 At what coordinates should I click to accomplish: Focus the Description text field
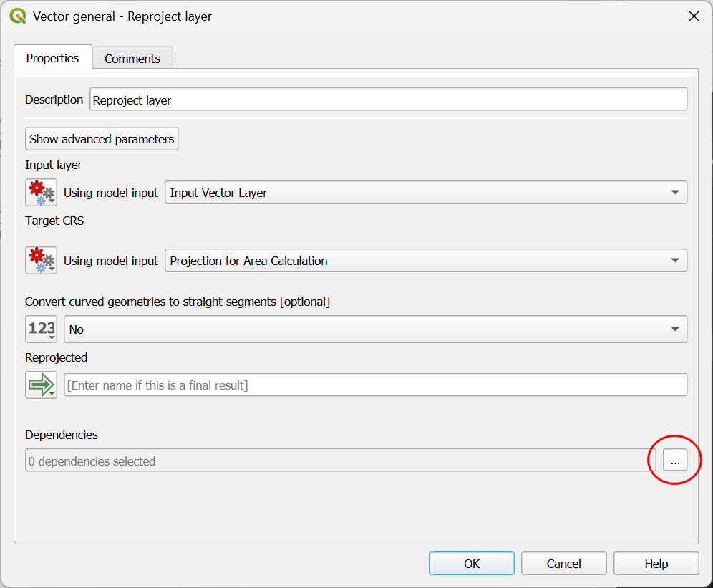[x=388, y=100]
